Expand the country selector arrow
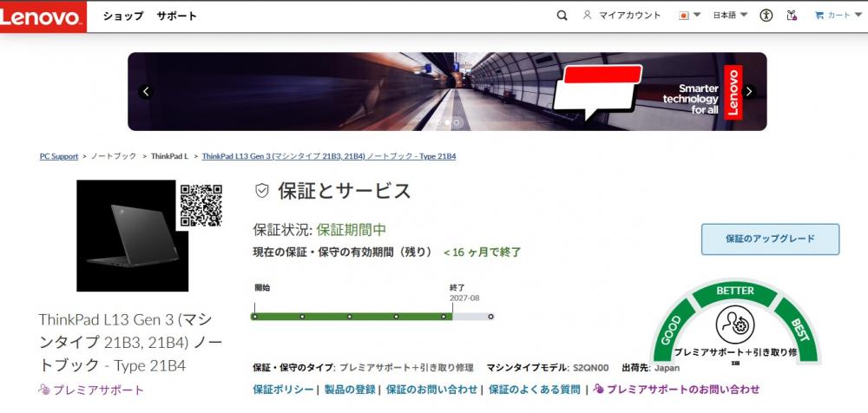Image resolution: width=868 pixels, height=413 pixels. (x=697, y=15)
